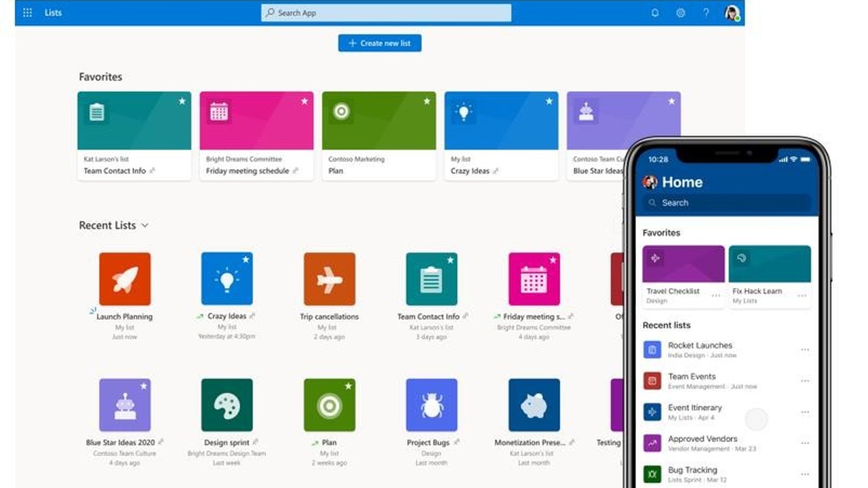Click the "Monetization Prese..." list name
The image size is (868, 488).
point(530,443)
